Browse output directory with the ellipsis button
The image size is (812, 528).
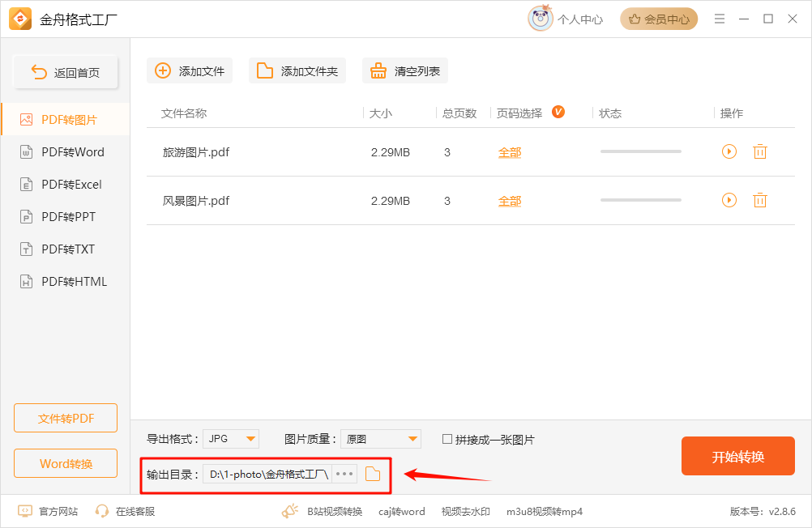click(344, 475)
